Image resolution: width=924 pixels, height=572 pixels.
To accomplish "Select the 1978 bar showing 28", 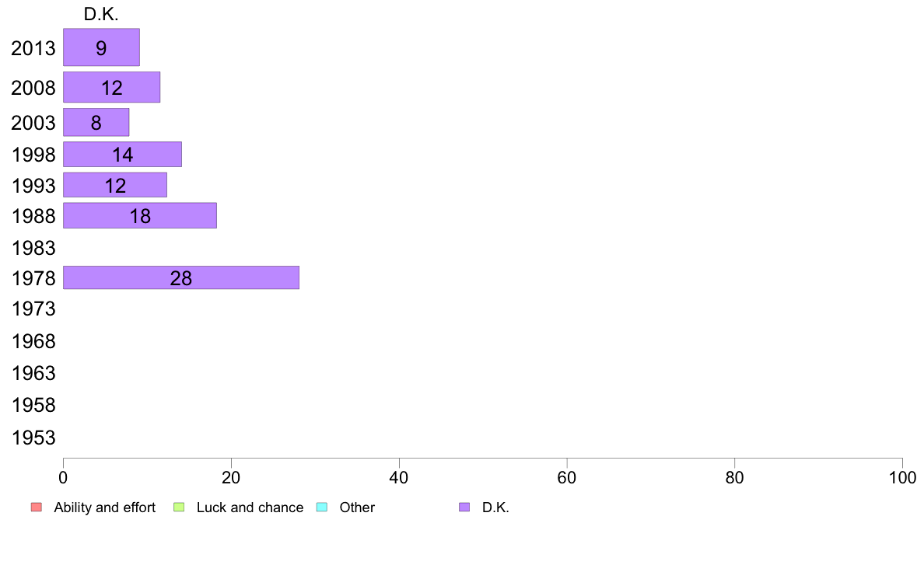I will (x=181, y=277).
